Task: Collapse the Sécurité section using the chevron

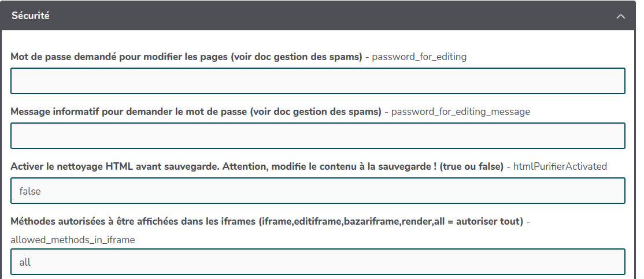Action: pyautogui.click(x=621, y=16)
